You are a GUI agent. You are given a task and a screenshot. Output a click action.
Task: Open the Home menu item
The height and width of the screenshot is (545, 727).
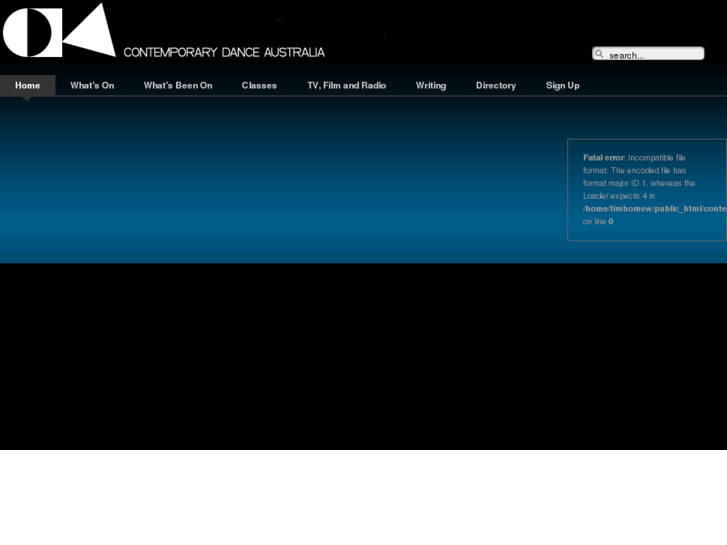point(27,85)
